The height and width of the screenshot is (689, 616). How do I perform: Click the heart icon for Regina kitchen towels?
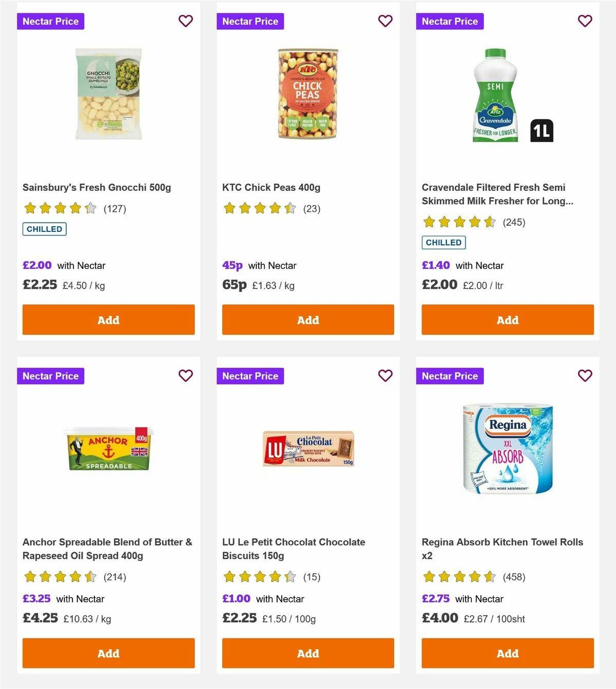585,376
